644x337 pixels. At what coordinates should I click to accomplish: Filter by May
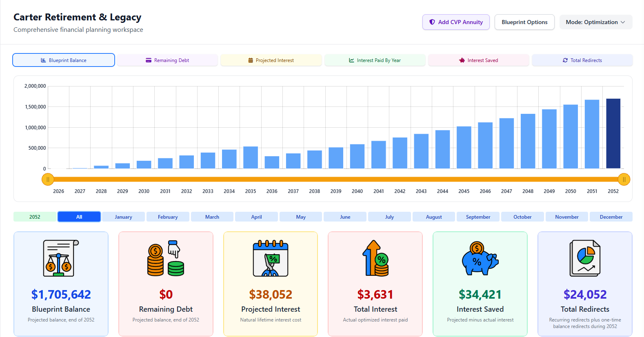coord(301,217)
